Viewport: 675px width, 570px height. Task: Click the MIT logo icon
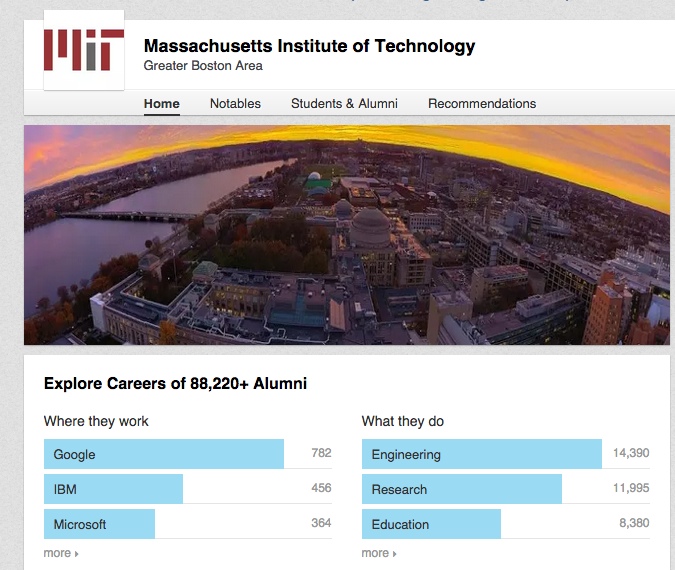point(84,50)
